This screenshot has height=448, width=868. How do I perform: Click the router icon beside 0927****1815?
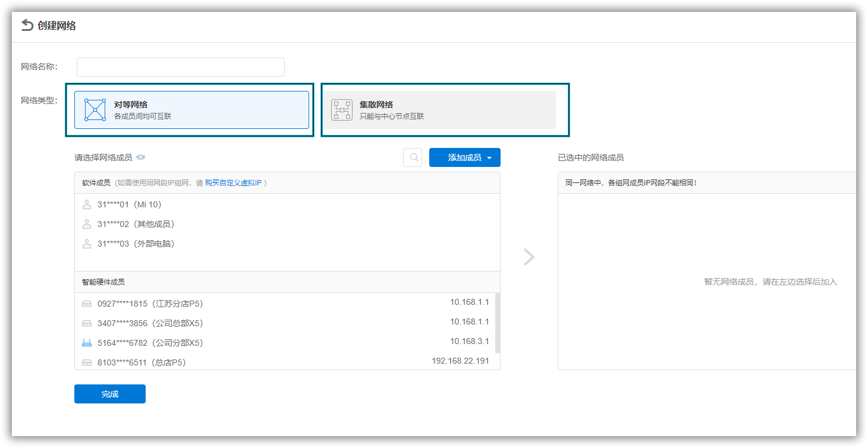pyautogui.click(x=87, y=302)
